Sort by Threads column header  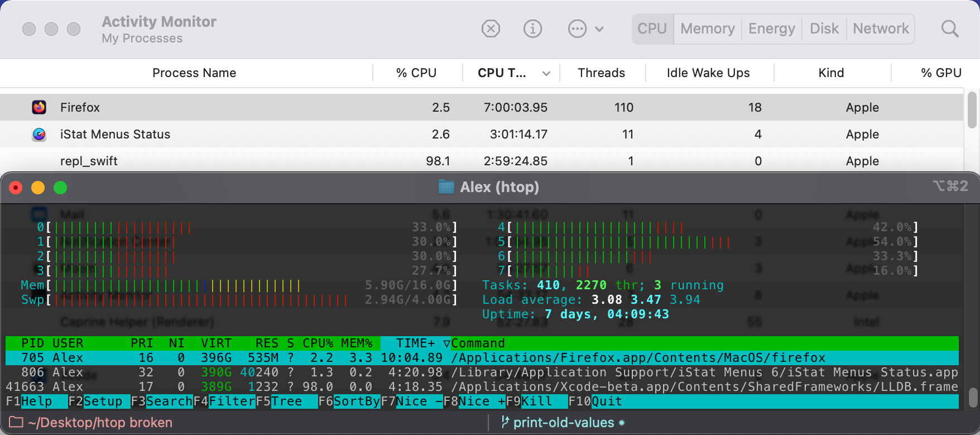click(602, 73)
